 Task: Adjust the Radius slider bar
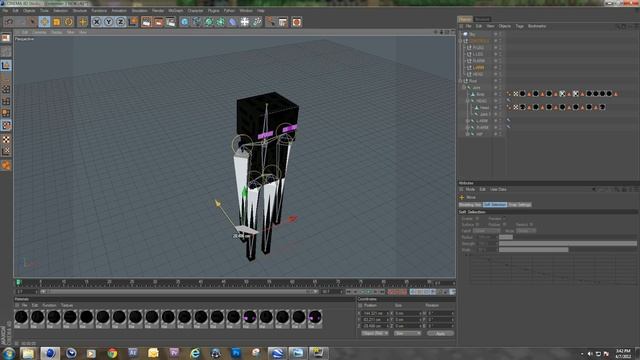[567, 237]
